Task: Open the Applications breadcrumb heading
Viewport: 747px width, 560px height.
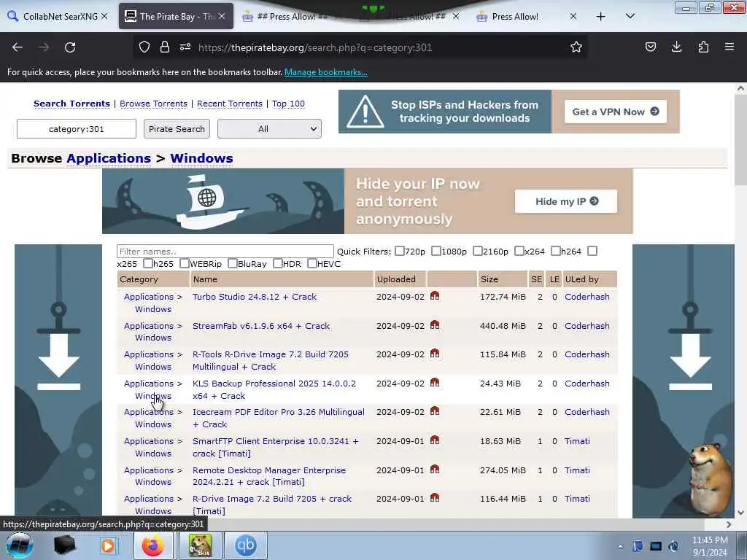Action: (x=109, y=158)
